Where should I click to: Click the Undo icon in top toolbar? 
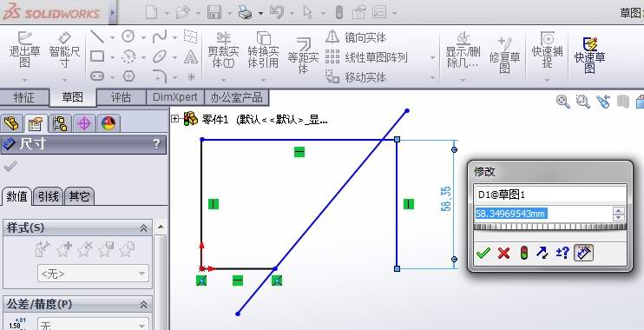coord(277,12)
